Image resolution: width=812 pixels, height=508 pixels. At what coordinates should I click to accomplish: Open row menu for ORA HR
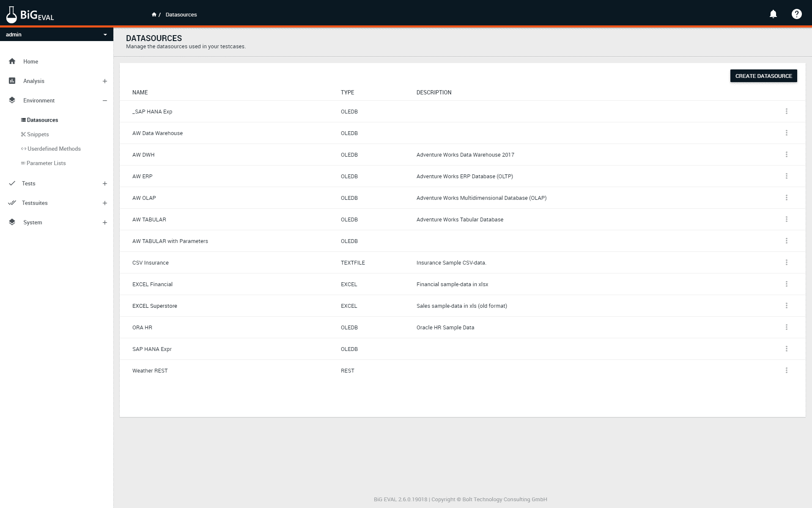tap(786, 327)
